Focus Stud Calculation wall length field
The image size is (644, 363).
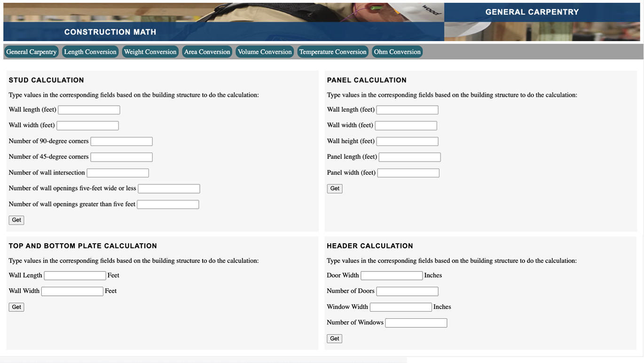pyautogui.click(x=89, y=110)
